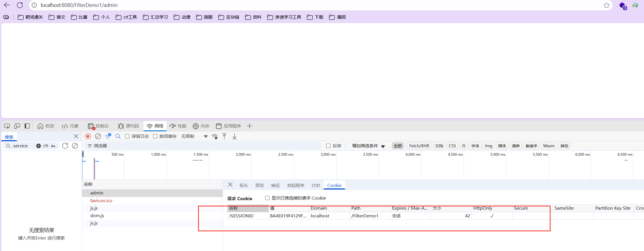
Task: Switch to the 元素 Elements tab
Action: (x=70, y=126)
